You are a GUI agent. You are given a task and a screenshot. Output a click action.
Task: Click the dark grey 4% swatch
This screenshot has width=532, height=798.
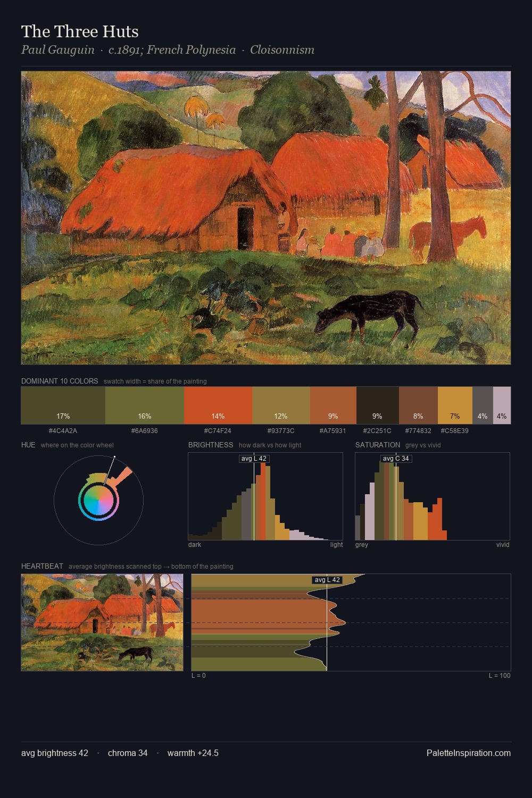[483, 405]
